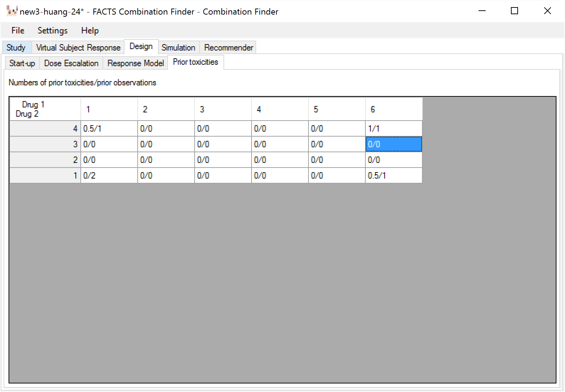Screen dimensions: 565x392
Task: Open the Settings menu
Action: [53, 31]
